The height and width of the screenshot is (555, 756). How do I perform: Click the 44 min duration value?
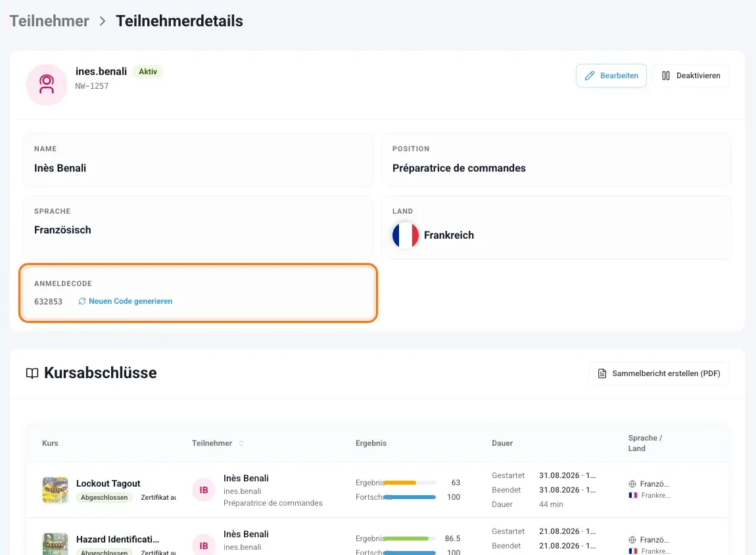[551, 504]
